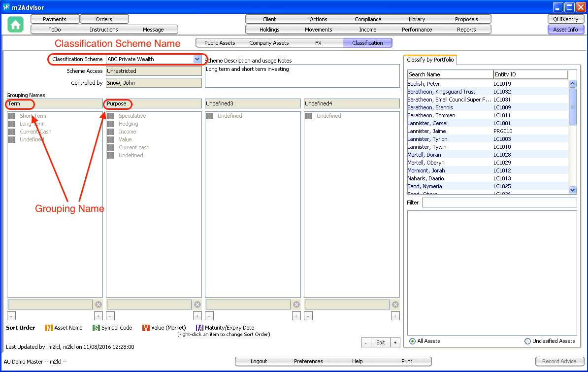The image size is (588, 372).
Task: Click the red Value (Market) sort icon
Action: click(146, 328)
